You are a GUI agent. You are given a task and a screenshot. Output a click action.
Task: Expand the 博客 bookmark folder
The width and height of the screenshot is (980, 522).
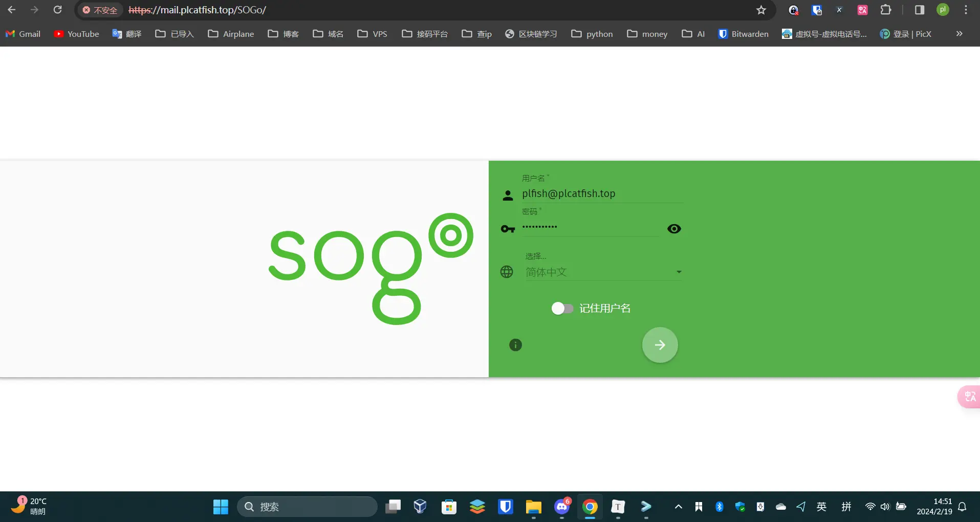coord(284,34)
